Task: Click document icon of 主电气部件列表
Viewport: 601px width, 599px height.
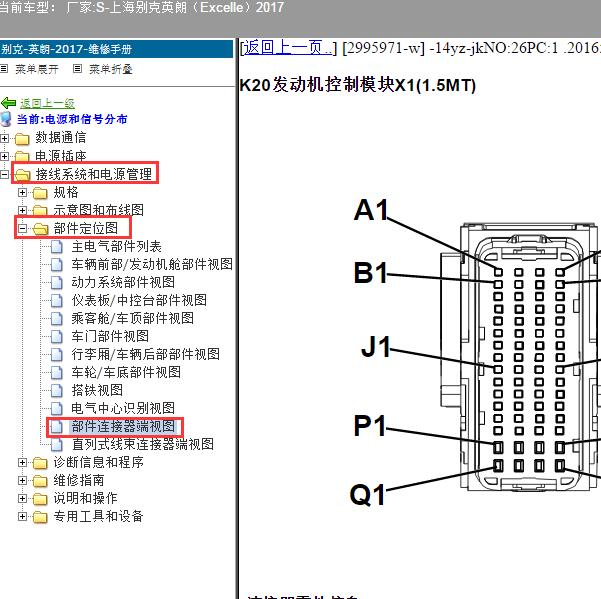Action: 57,247
